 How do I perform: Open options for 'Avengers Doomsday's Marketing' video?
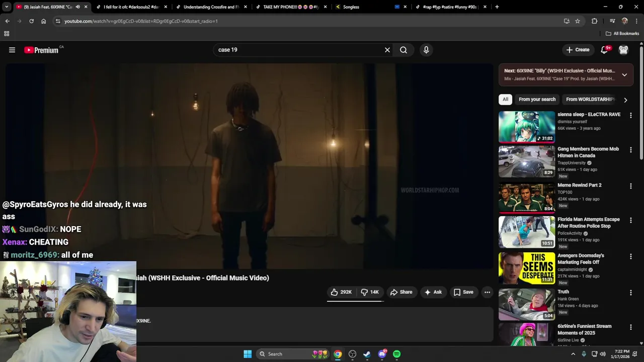(630, 256)
